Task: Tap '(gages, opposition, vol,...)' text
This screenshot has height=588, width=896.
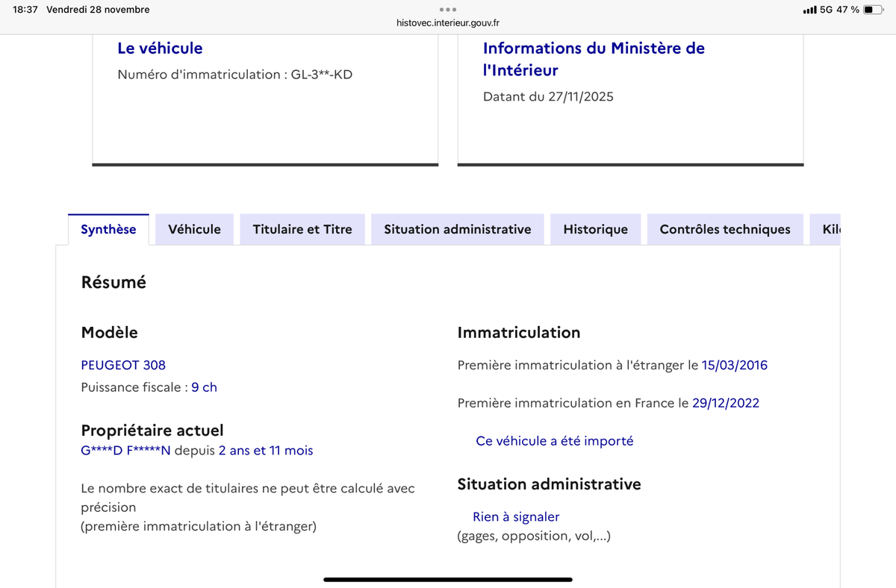Action: pyautogui.click(x=534, y=536)
